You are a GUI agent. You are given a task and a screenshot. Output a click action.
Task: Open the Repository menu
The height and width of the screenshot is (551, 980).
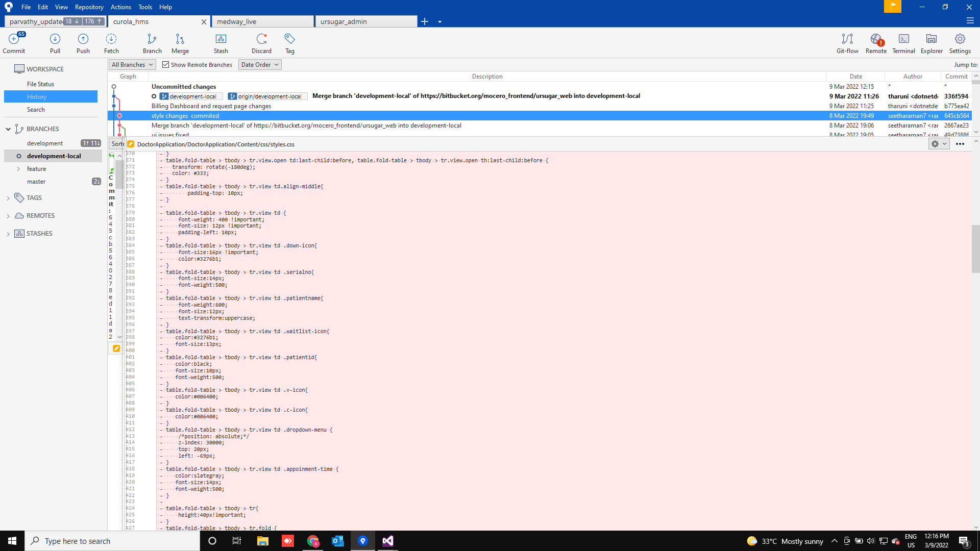pyautogui.click(x=89, y=7)
